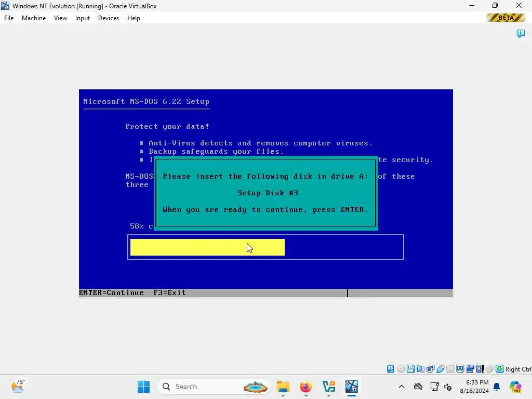Viewport: 532px width, 399px height.
Task: Open the VirtualBox Manager taskbar icon
Action: pos(329,387)
